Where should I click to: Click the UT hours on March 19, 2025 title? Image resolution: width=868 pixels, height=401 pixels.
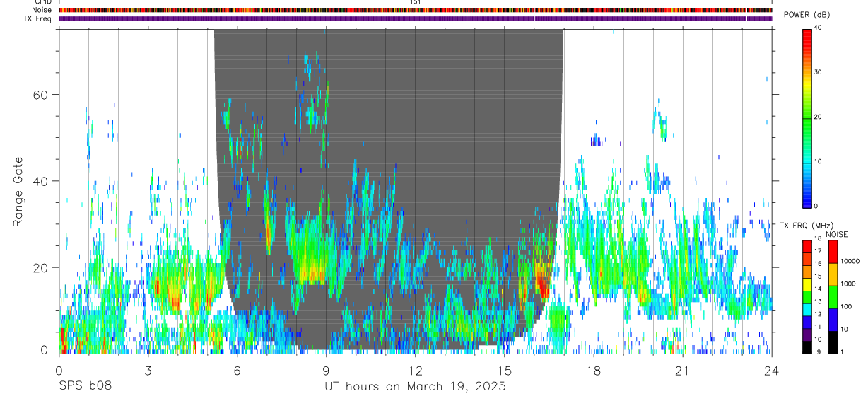click(415, 386)
